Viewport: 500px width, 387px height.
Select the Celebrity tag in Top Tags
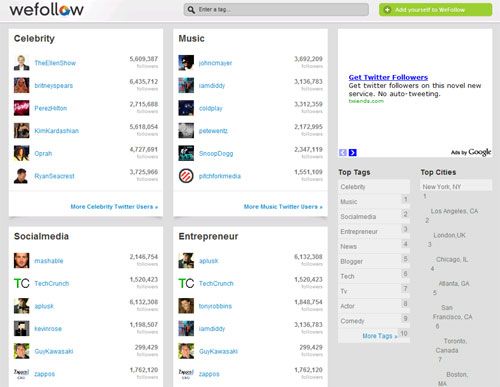click(x=374, y=187)
